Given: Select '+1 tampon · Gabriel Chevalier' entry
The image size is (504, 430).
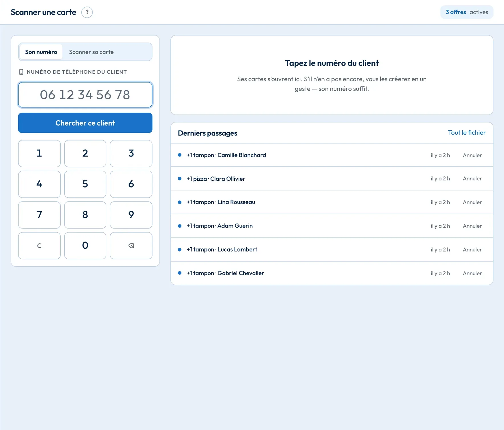Looking at the screenshot, I should click(332, 273).
